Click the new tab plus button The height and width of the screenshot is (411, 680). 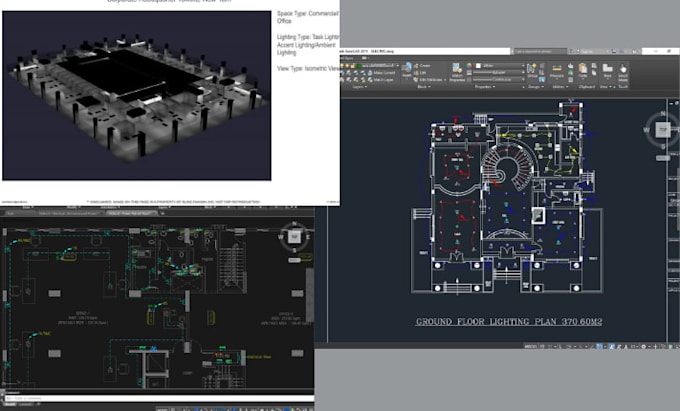[162, 213]
